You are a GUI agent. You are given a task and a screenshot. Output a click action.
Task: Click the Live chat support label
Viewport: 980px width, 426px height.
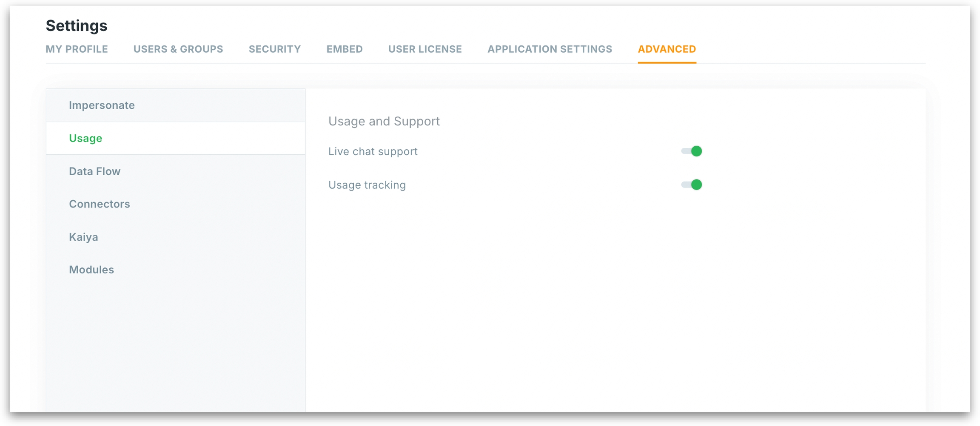click(x=373, y=151)
